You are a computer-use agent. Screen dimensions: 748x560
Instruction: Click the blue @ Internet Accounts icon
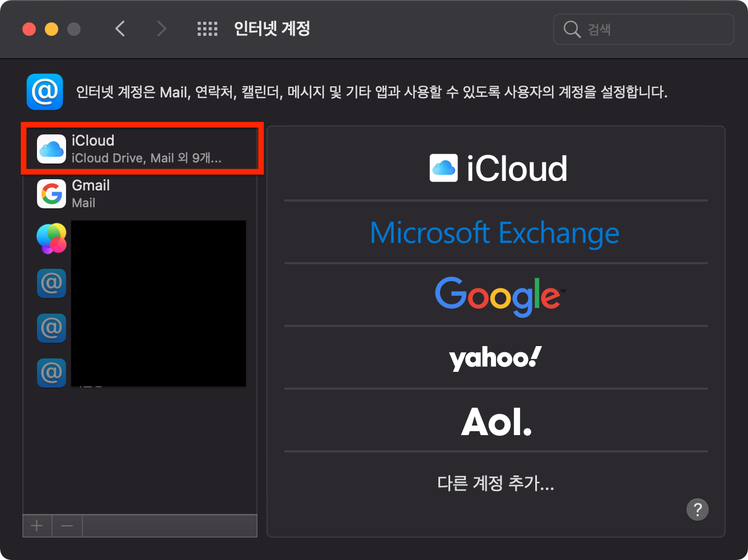45,92
